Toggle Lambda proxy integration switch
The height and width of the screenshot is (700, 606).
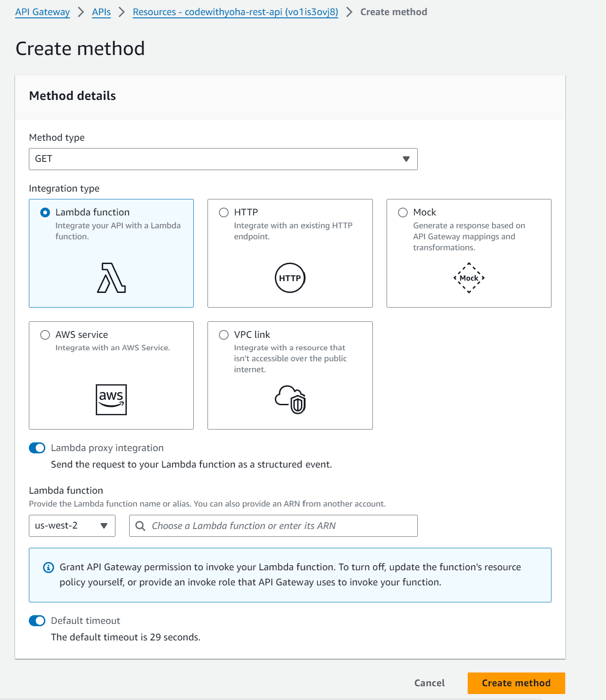click(x=37, y=448)
